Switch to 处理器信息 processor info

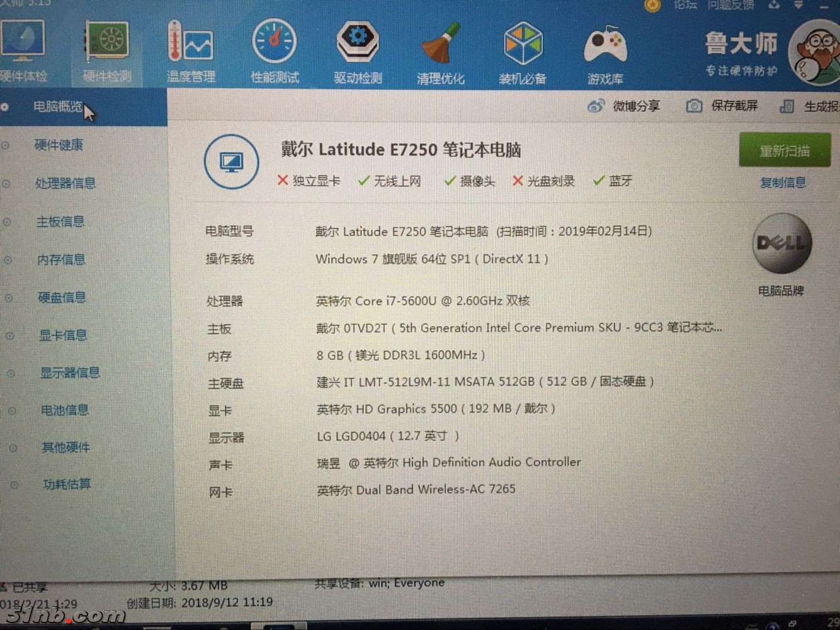[65, 183]
